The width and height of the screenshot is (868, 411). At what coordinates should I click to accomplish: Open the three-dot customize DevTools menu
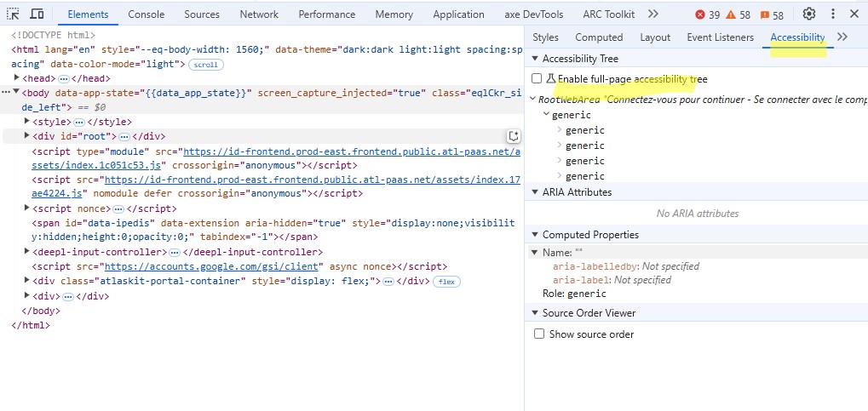(832, 14)
